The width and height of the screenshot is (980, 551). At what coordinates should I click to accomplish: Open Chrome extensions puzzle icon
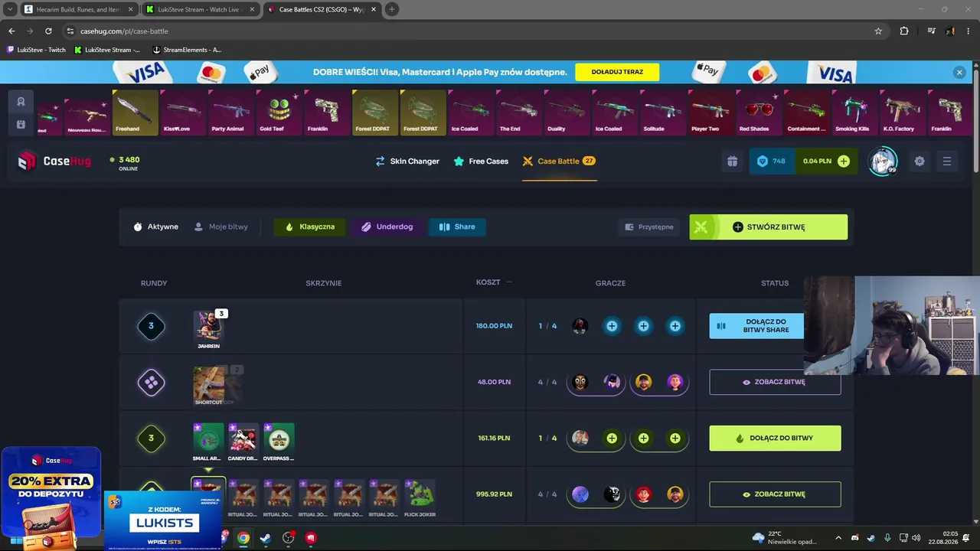(x=904, y=31)
